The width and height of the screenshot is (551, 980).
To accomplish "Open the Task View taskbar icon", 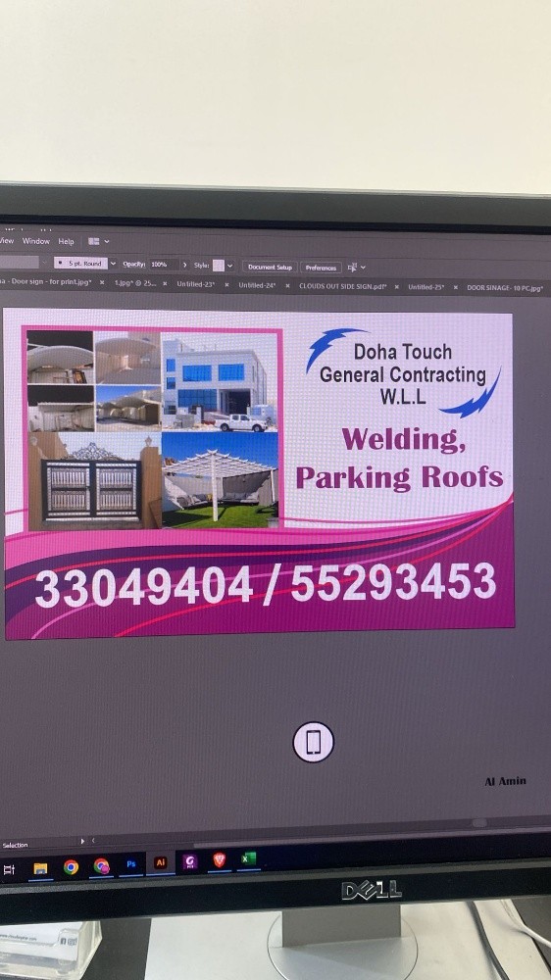I will coord(9,869).
